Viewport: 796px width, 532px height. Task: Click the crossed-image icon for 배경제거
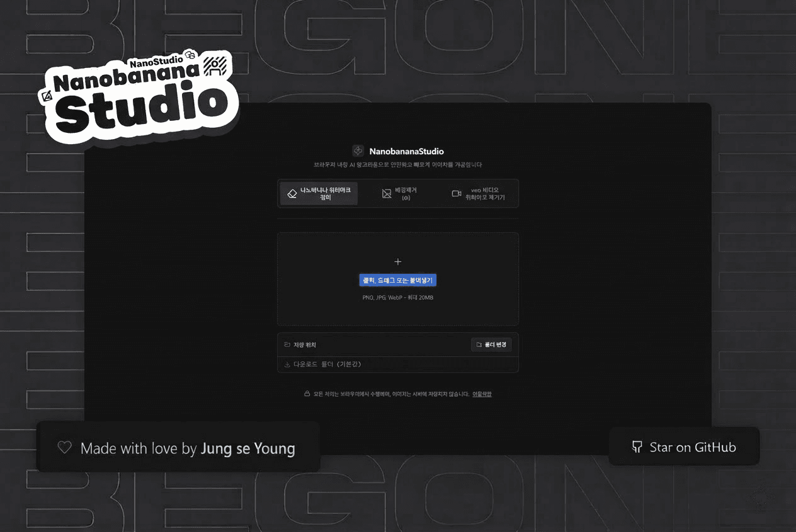click(x=386, y=192)
